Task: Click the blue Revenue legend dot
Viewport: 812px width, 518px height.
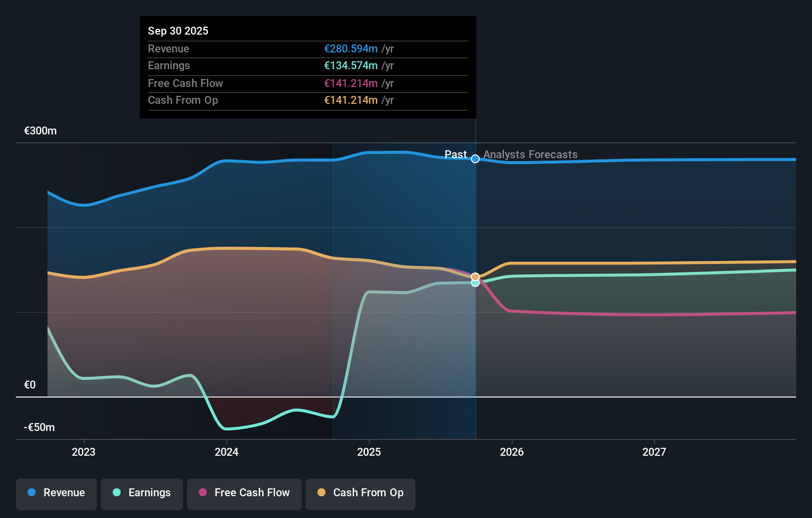Action: pos(32,492)
